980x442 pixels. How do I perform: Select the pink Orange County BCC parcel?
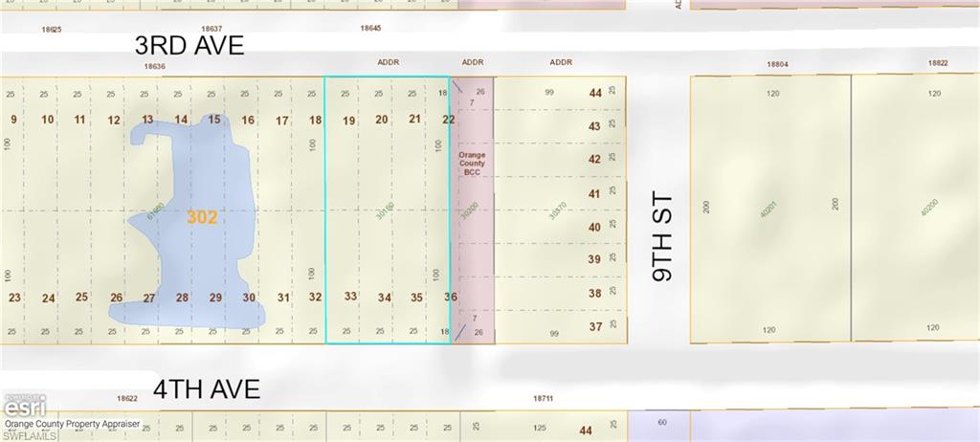tap(472, 210)
